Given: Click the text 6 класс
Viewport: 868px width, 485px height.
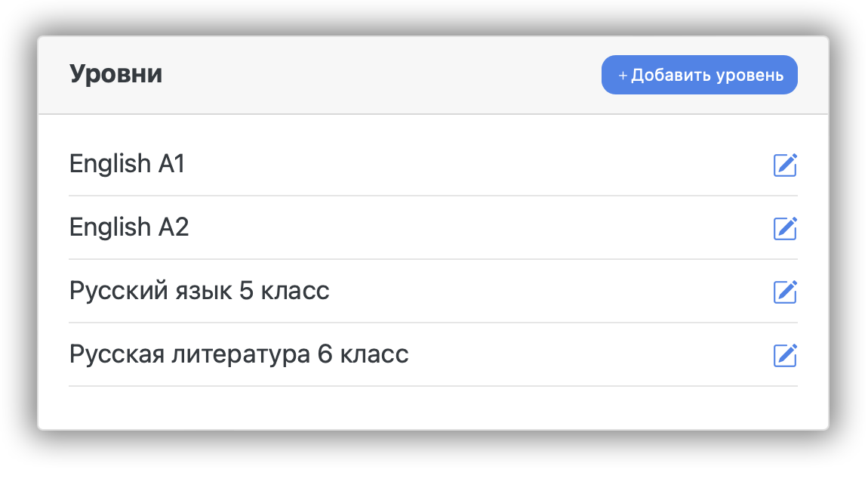Looking at the screenshot, I should pos(363,354).
